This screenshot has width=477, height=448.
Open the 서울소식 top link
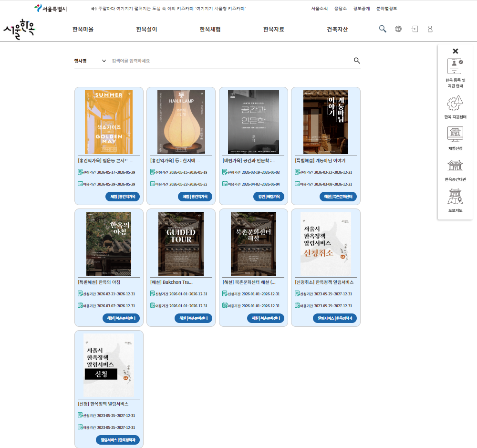(x=320, y=9)
